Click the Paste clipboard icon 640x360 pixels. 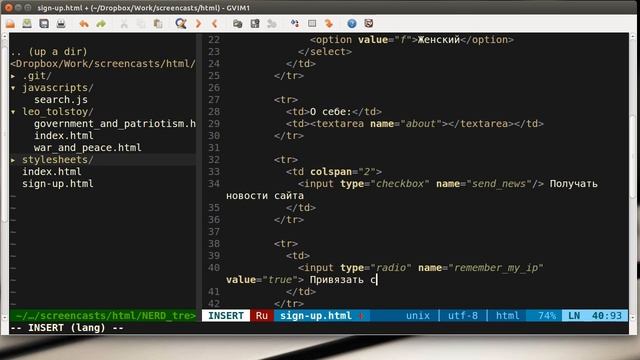click(158, 24)
